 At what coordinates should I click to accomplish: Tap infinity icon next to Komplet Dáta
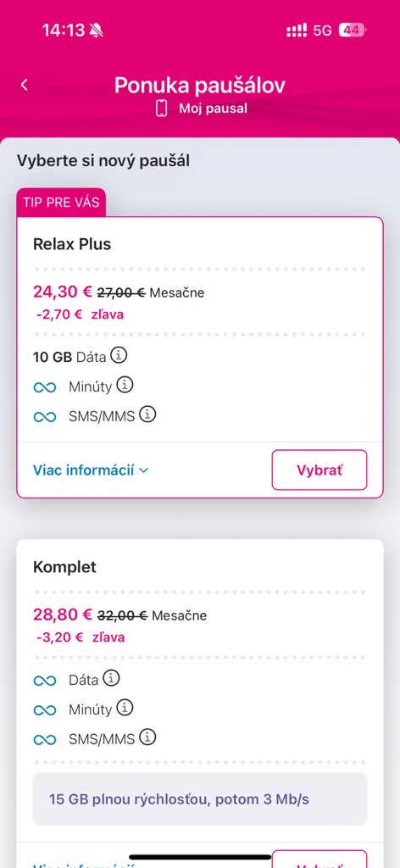pos(45,681)
